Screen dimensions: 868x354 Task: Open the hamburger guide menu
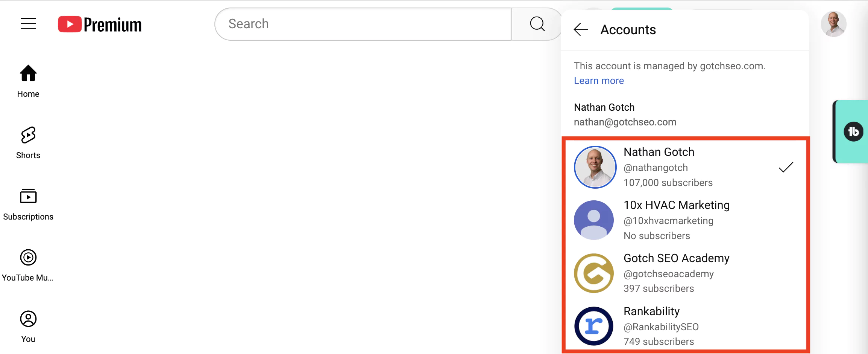click(x=28, y=24)
